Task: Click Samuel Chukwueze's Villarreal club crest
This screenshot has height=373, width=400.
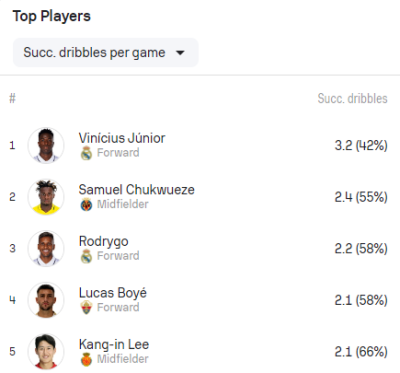Action: (86, 204)
